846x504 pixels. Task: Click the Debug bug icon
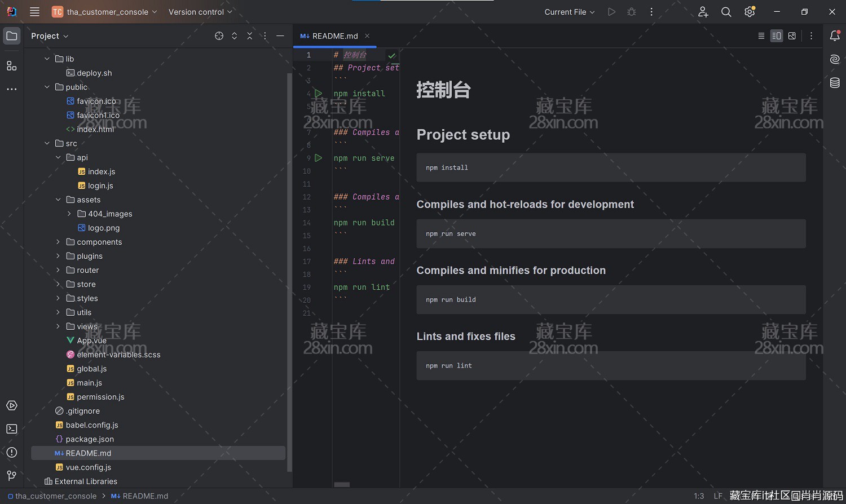pyautogui.click(x=632, y=12)
